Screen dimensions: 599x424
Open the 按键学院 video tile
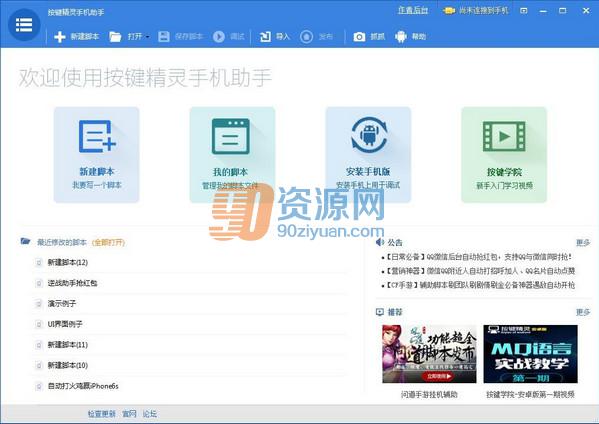point(504,155)
